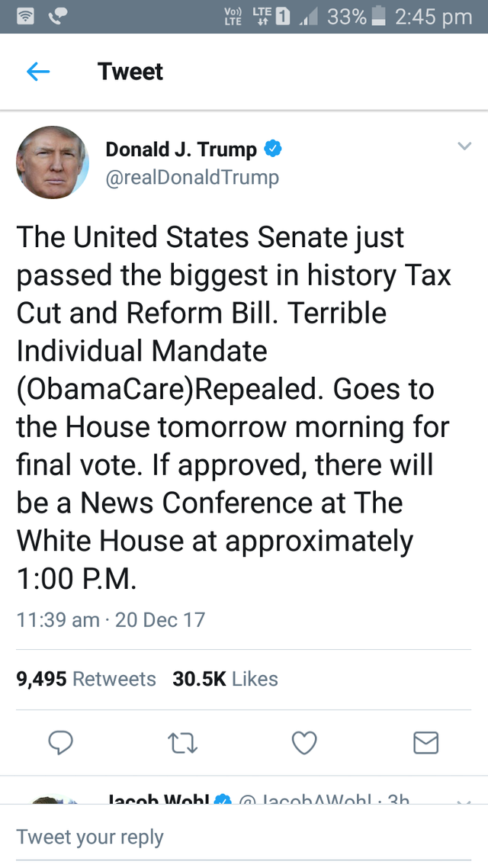View the 9,495 Retweets list
This screenshot has height=868, width=488.
[86, 679]
